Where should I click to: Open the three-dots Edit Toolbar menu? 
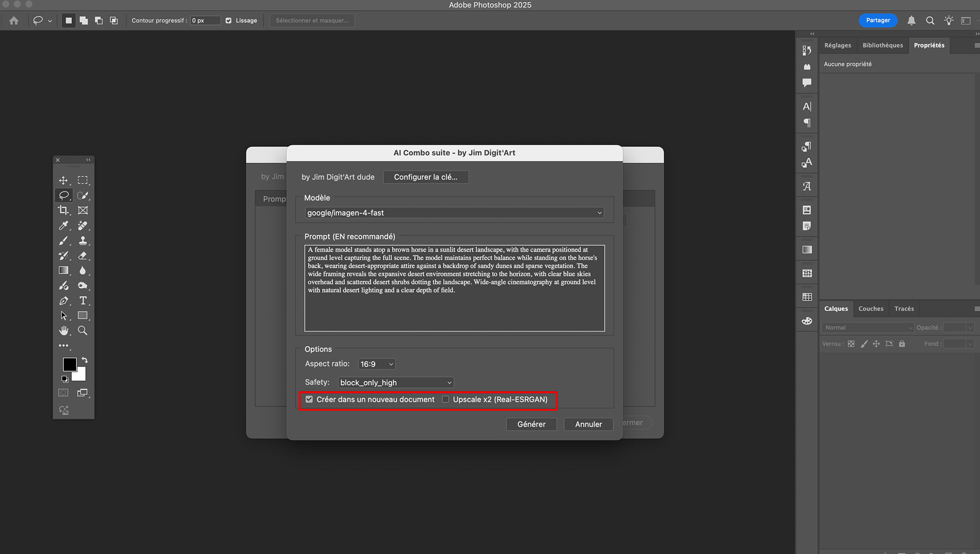point(63,345)
